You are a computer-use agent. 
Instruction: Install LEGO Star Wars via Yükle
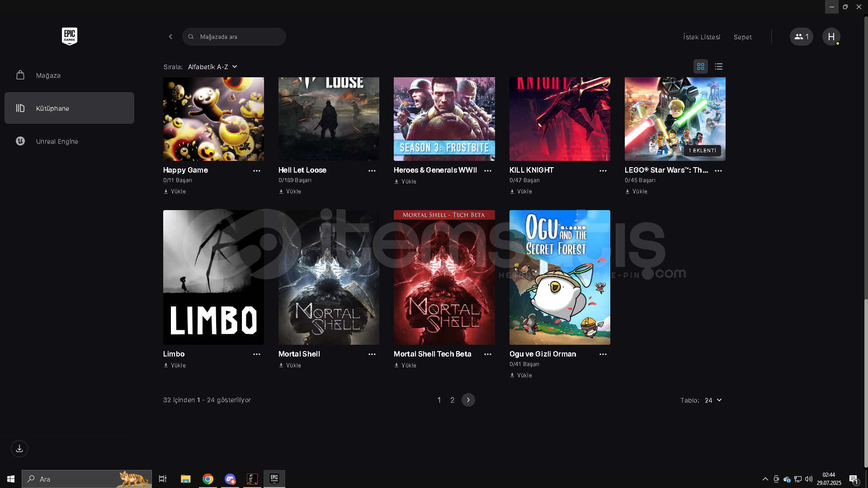pos(636,192)
